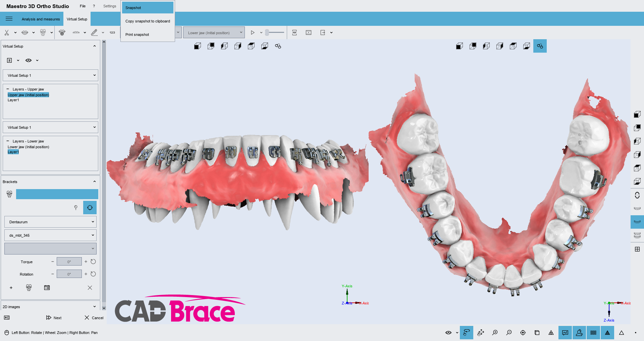Click the 123 tooth numbering tool
The width and height of the screenshot is (644, 341).
(112, 33)
